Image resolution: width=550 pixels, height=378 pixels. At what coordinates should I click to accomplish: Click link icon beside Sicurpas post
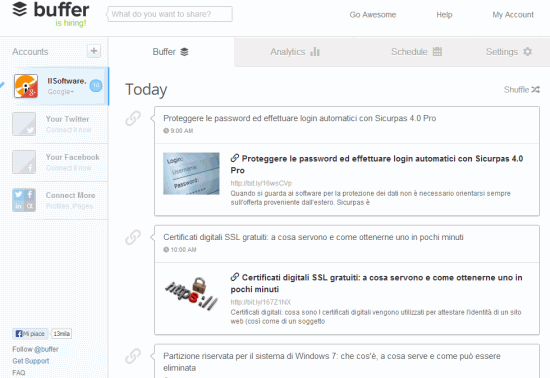[133, 119]
